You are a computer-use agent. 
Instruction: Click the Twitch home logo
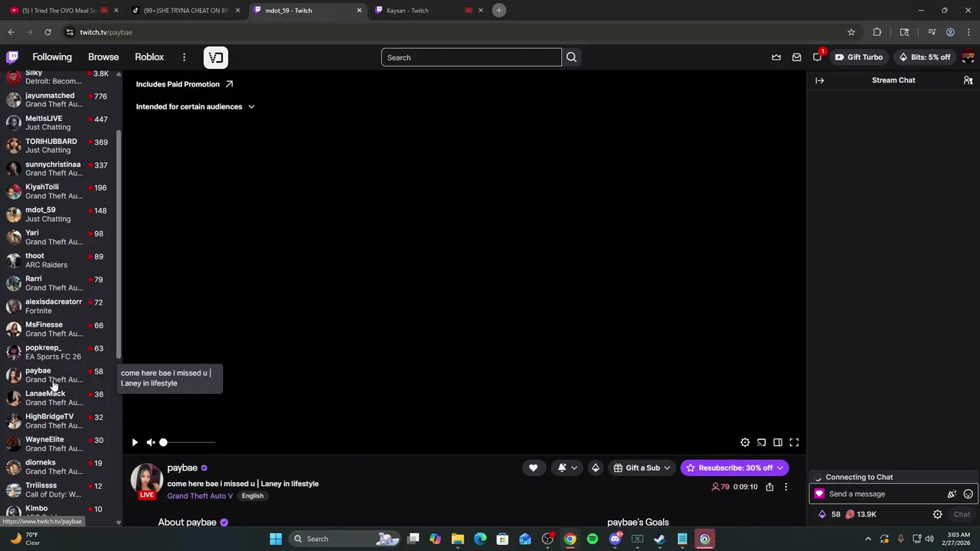[x=12, y=57]
